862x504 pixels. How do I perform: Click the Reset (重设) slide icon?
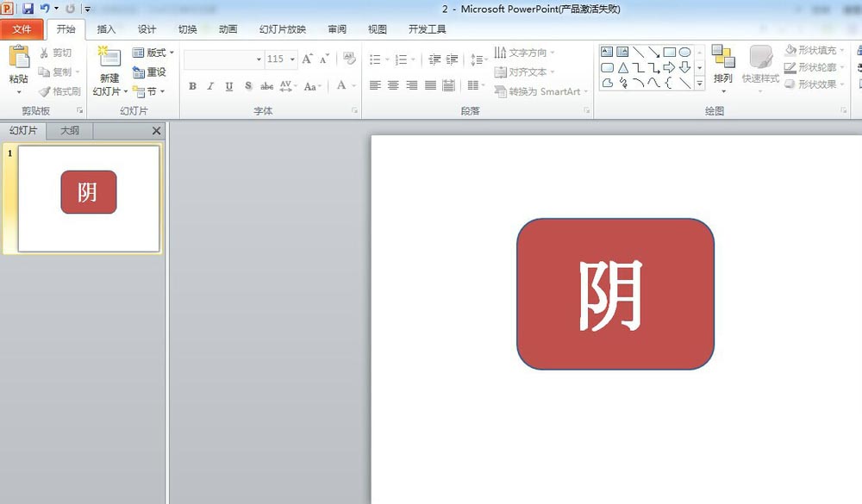[x=152, y=71]
